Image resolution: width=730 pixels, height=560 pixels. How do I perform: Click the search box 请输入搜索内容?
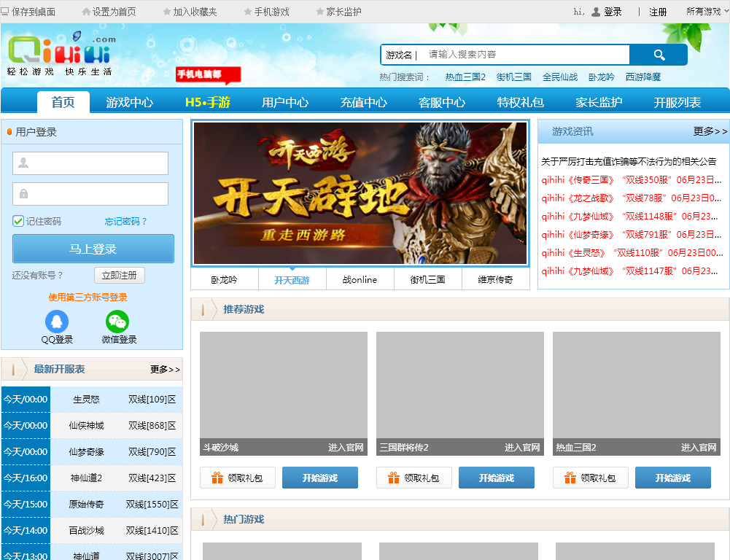[526, 55]
